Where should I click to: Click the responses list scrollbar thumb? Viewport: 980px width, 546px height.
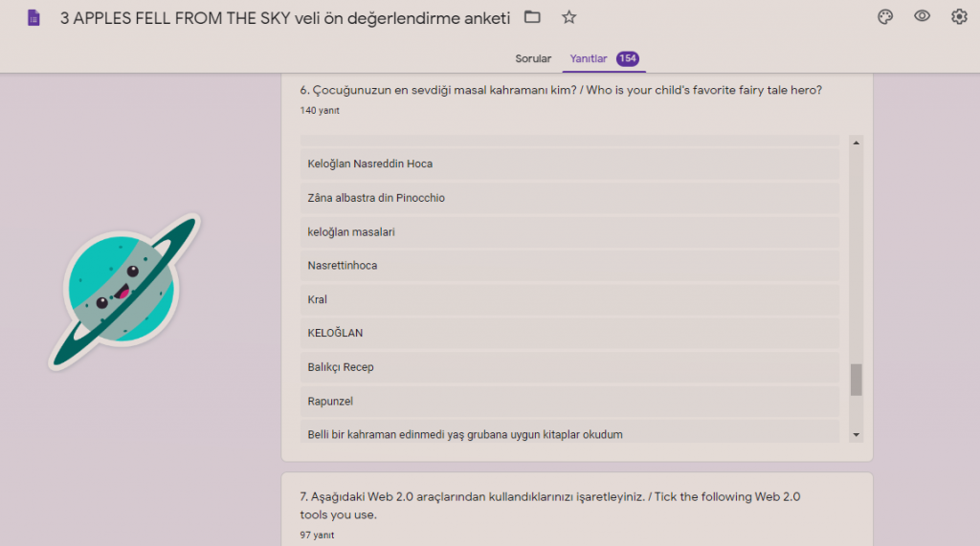(856, 380)
